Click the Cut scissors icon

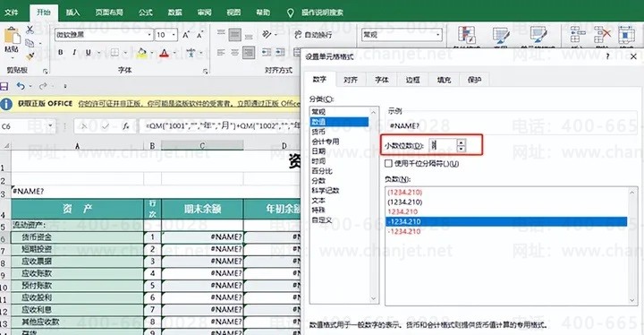pyautogui.click(x=30, y=30)
